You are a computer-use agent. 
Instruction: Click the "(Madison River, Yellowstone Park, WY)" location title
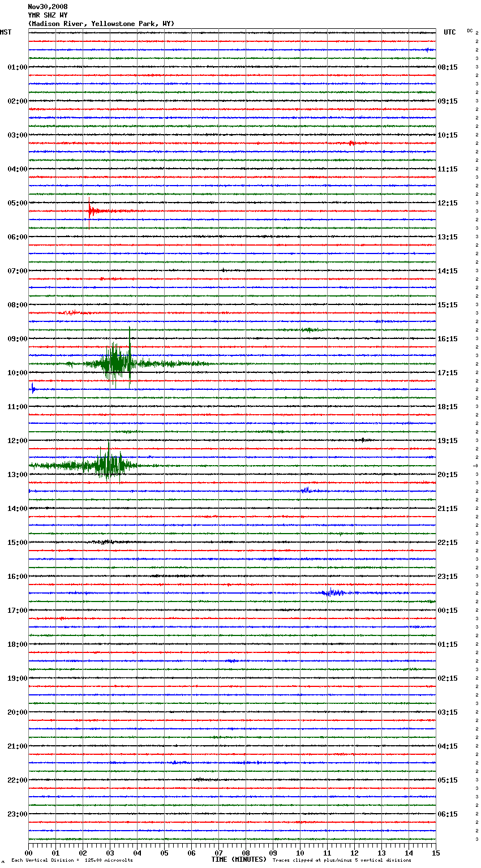101,24
